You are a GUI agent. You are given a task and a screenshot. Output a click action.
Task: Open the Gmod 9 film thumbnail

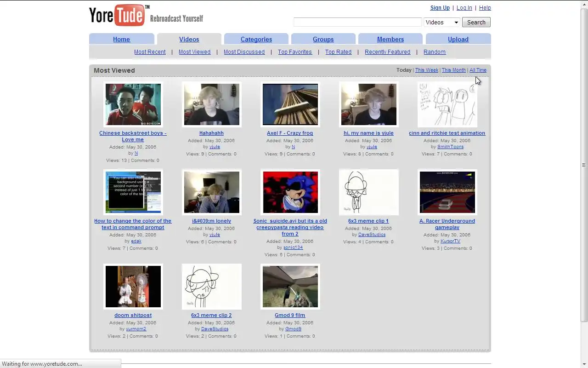coord(290,287)
